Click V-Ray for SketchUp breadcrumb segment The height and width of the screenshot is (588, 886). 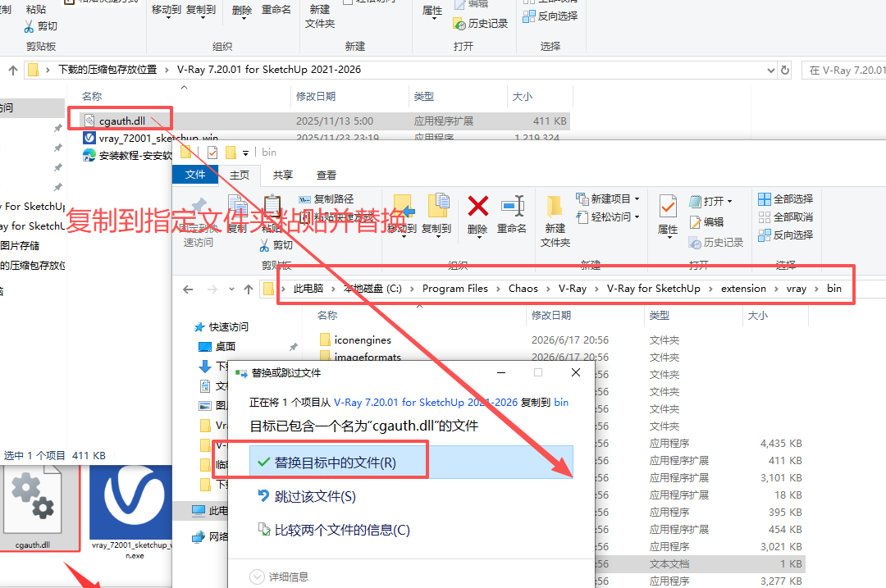tap(653, 289)
